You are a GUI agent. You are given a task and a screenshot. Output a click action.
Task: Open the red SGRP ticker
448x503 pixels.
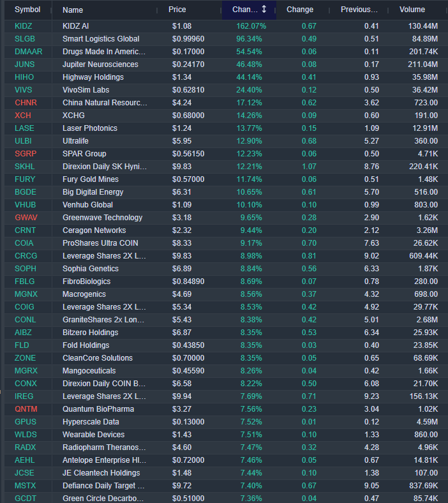click(x=26, y=154)
